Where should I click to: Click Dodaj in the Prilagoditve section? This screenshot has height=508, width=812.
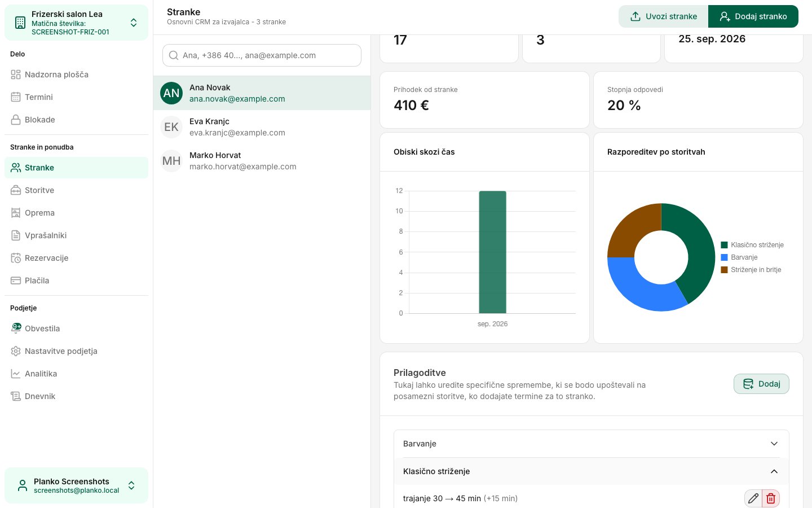[x=761, y=384]
